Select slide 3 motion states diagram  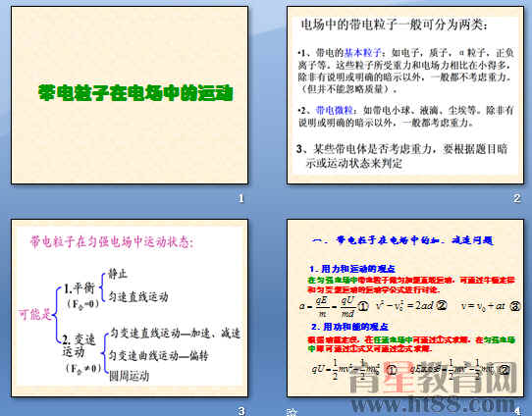click(130, 308)
